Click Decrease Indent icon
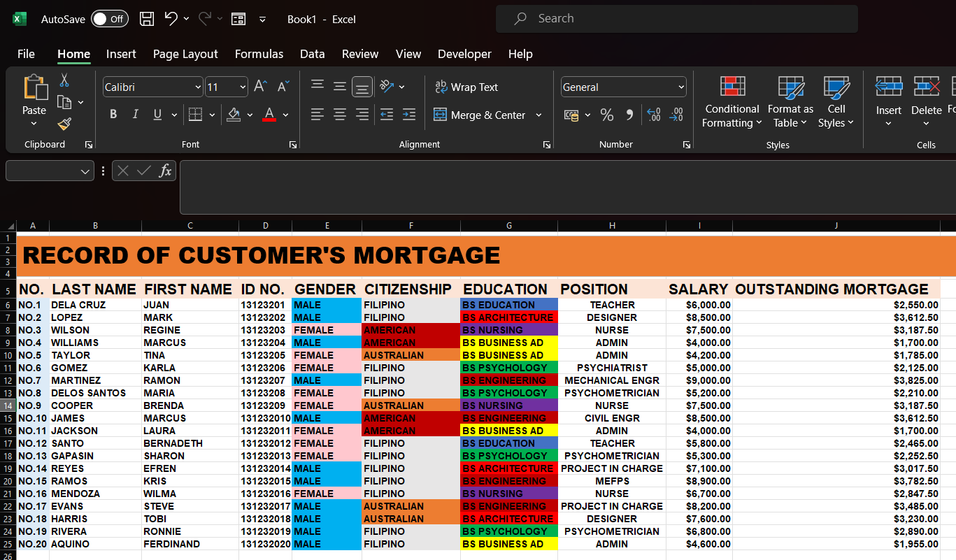Screen dimensions: 956x560 pos(387,115)
